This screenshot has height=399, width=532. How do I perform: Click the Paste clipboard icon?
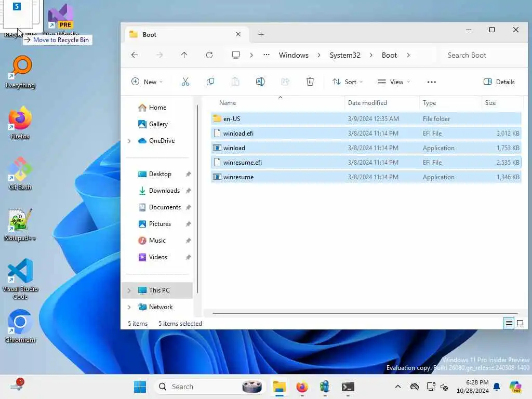click(x=235, y=82)
